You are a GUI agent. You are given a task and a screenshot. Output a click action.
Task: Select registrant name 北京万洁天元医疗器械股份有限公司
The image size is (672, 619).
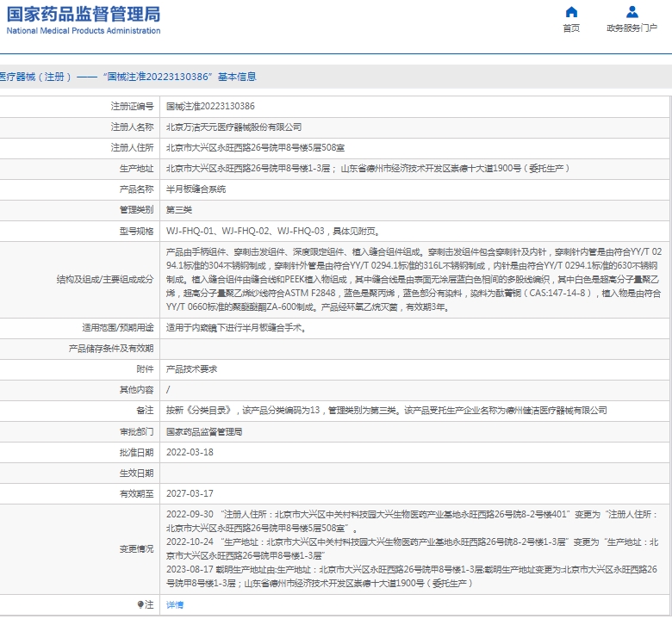click(234, 127)
